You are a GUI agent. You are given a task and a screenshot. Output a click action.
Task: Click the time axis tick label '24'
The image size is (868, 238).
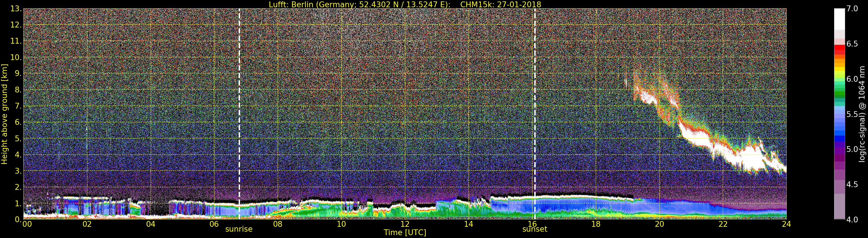coord(786,224)
